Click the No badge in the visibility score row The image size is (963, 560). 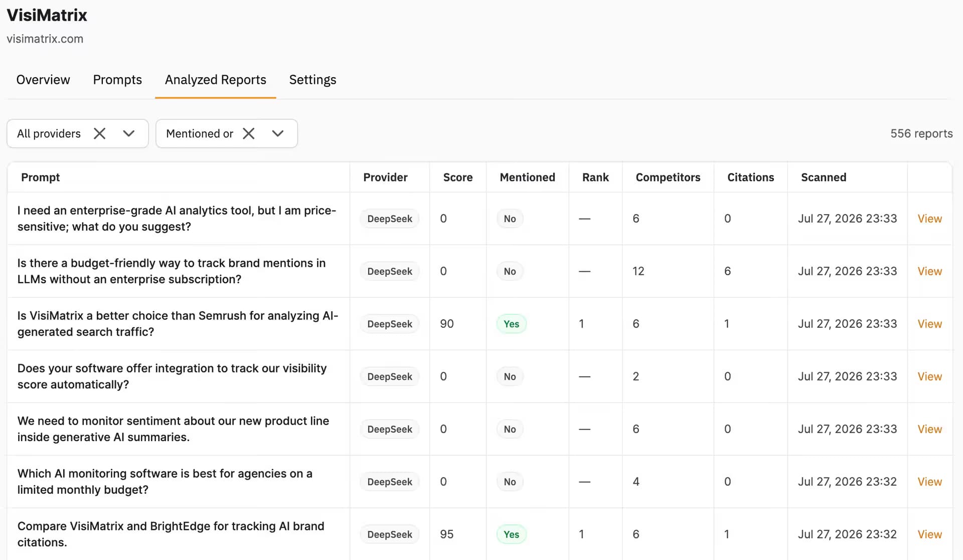coord(510,377)
